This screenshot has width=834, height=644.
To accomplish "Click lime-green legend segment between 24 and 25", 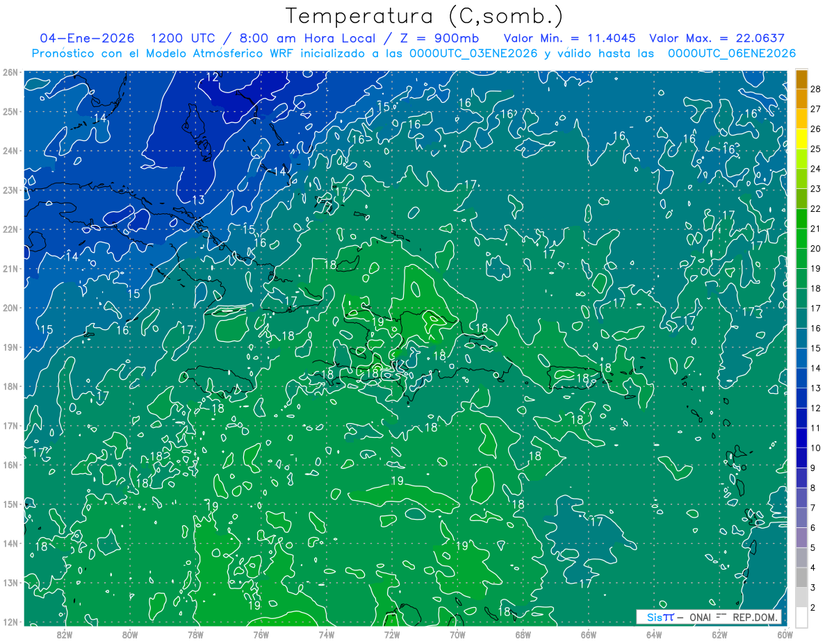I will point(801,160).
